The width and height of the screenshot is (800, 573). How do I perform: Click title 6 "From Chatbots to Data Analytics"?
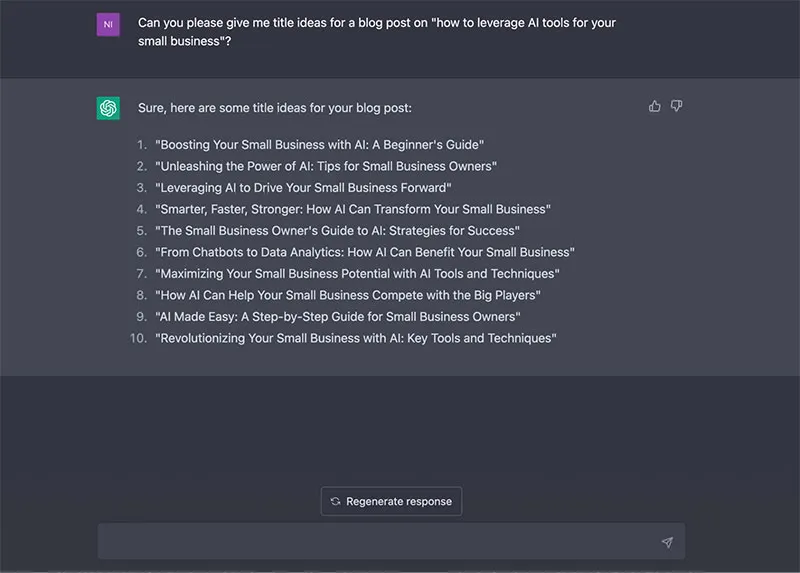point(364,252)
